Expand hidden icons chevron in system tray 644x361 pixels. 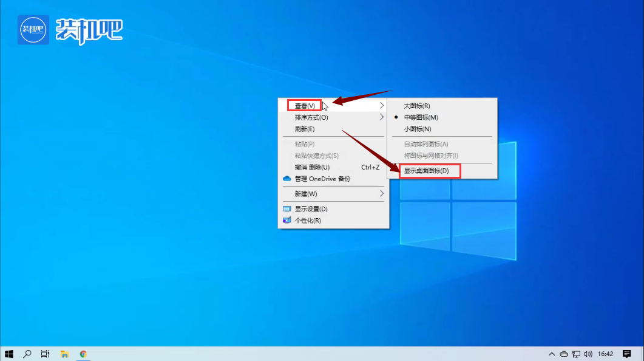tap(551, 354)
